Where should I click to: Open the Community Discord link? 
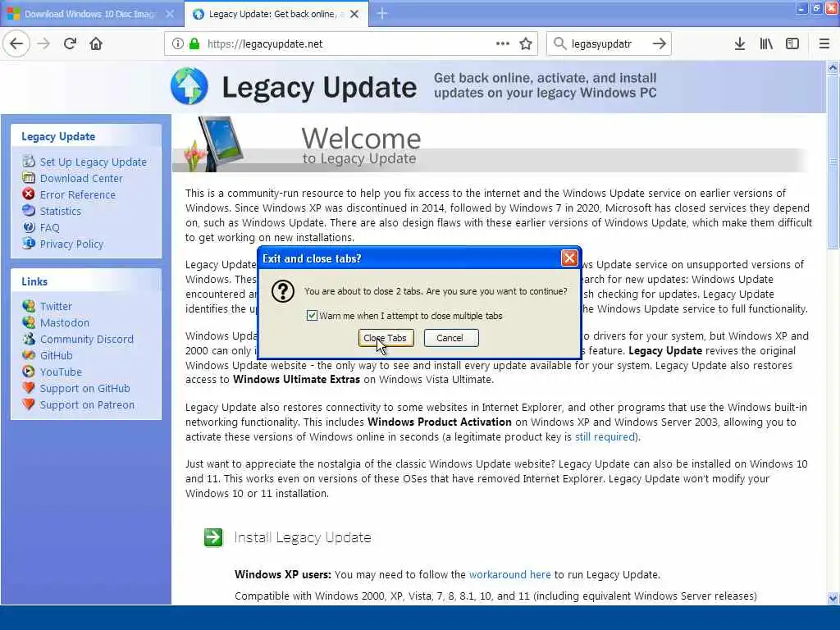pos(87,340)
